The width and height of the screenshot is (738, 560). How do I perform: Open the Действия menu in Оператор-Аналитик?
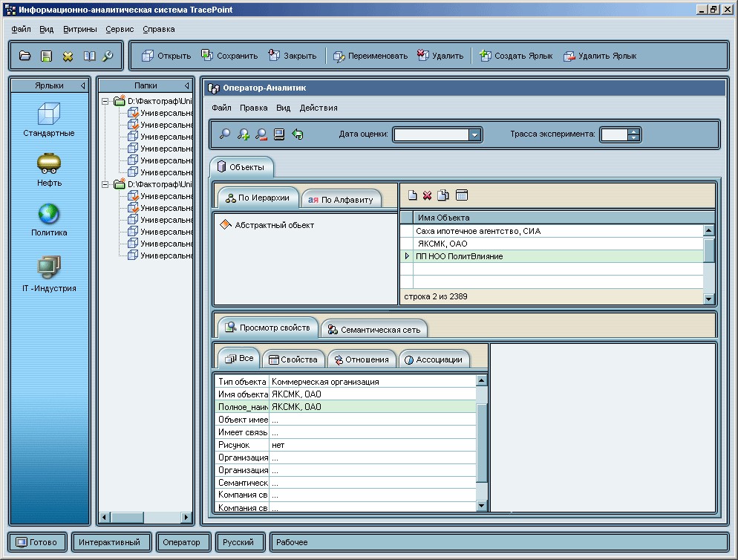319,108
